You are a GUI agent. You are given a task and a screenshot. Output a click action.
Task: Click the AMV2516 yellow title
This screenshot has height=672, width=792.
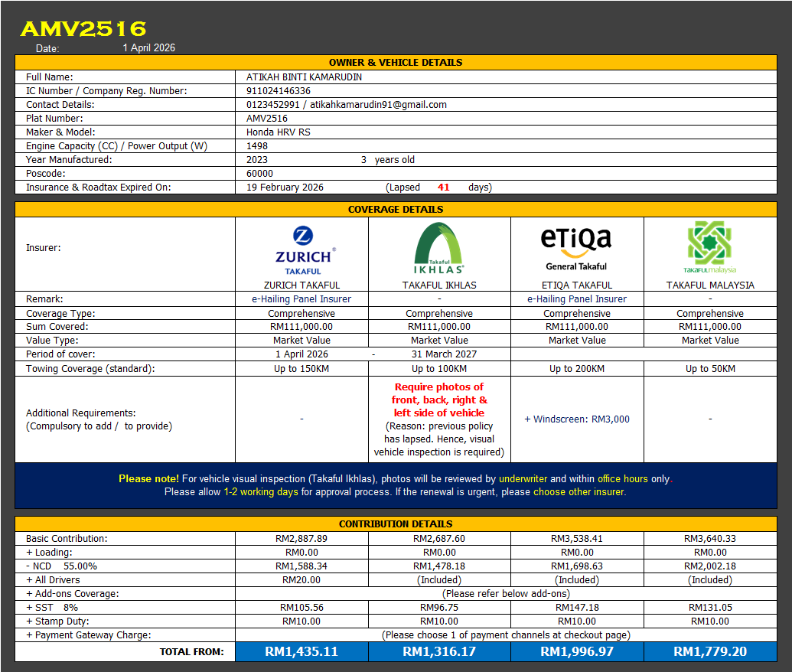[83, 29]
